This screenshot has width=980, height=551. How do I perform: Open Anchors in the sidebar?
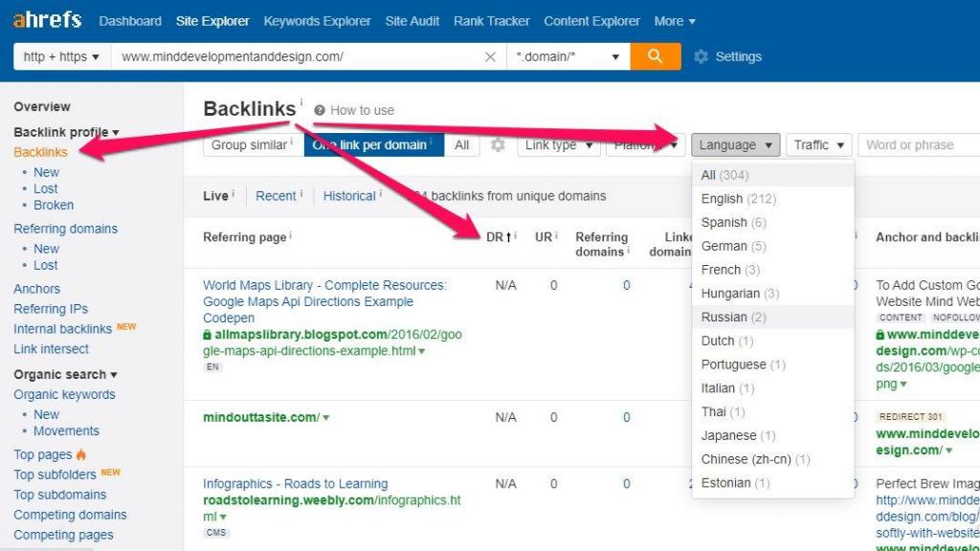[x=37, y=289]
